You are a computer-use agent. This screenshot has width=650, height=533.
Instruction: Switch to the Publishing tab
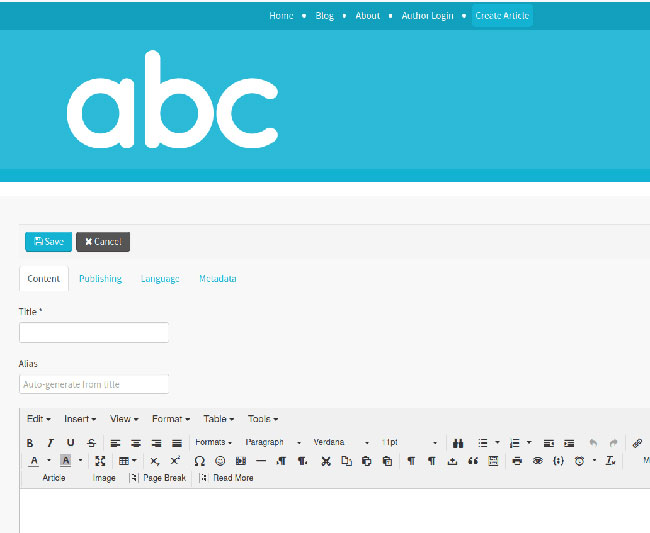pos(100,279)
